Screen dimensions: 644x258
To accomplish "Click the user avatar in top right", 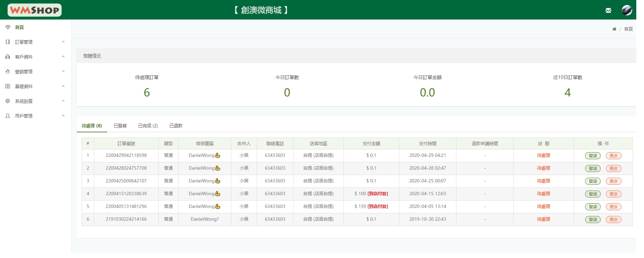I will (x=627, y=10).
